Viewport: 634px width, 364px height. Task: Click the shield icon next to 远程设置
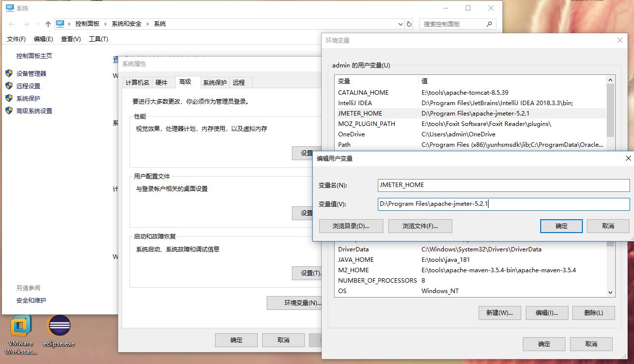coord(9,86)
